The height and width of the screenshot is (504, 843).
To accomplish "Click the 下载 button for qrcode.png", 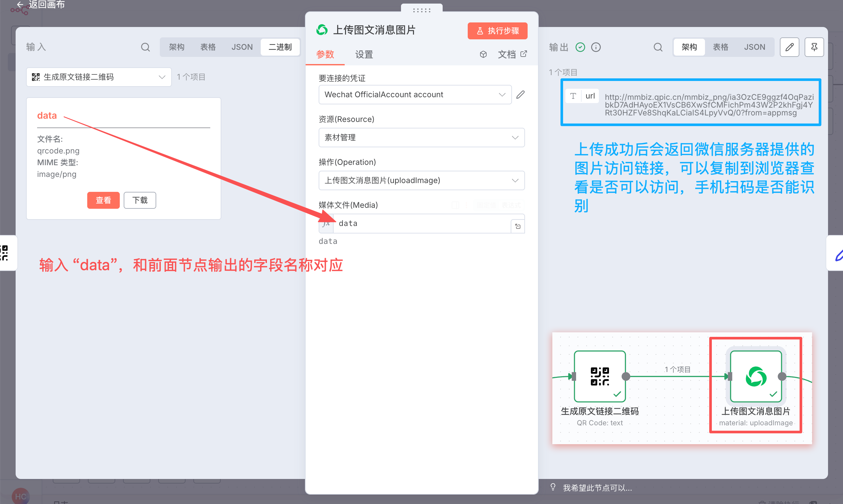I will click(140, 200).
